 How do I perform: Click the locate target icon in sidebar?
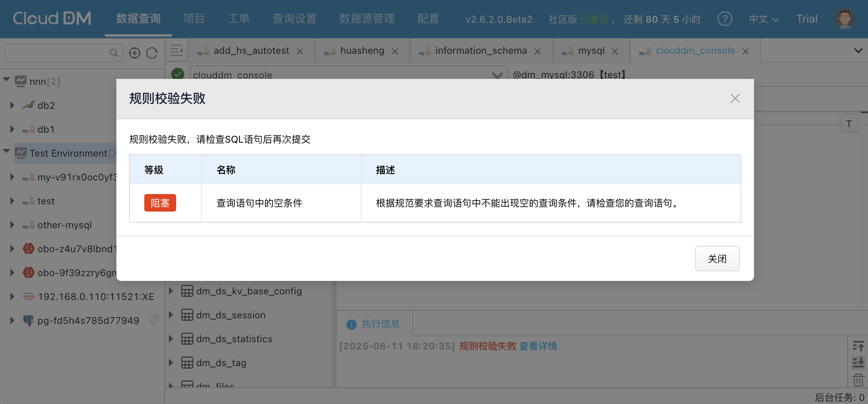click(x=135, y=53)
